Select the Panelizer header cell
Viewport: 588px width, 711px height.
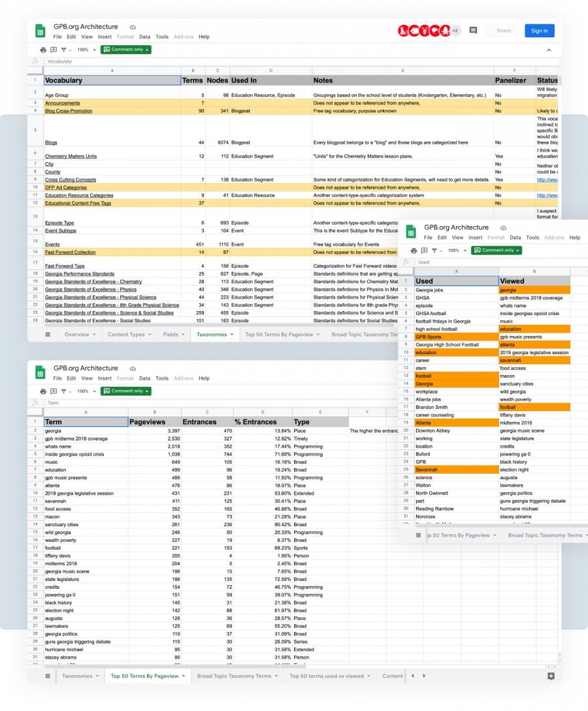(x=515, y=80)
